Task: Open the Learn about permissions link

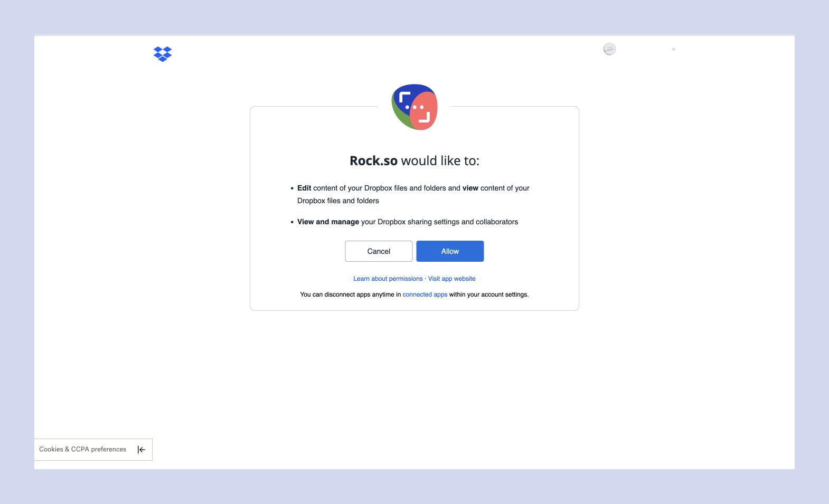Action: point(388,279)
